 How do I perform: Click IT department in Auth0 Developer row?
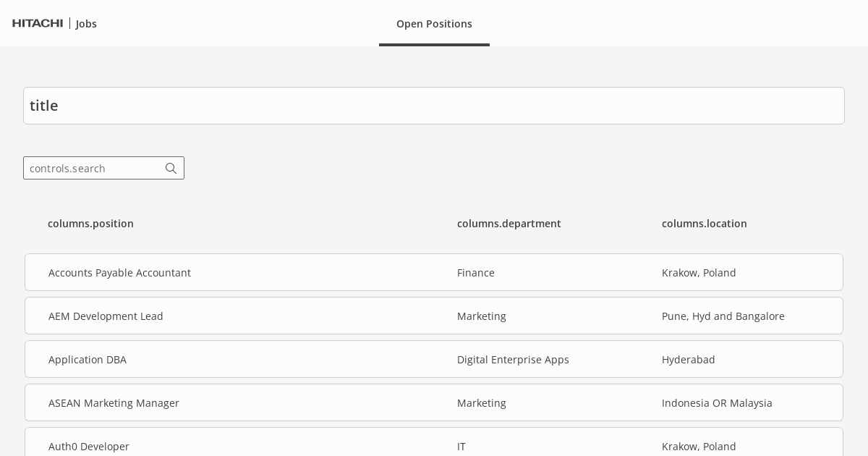click(461, 447)
